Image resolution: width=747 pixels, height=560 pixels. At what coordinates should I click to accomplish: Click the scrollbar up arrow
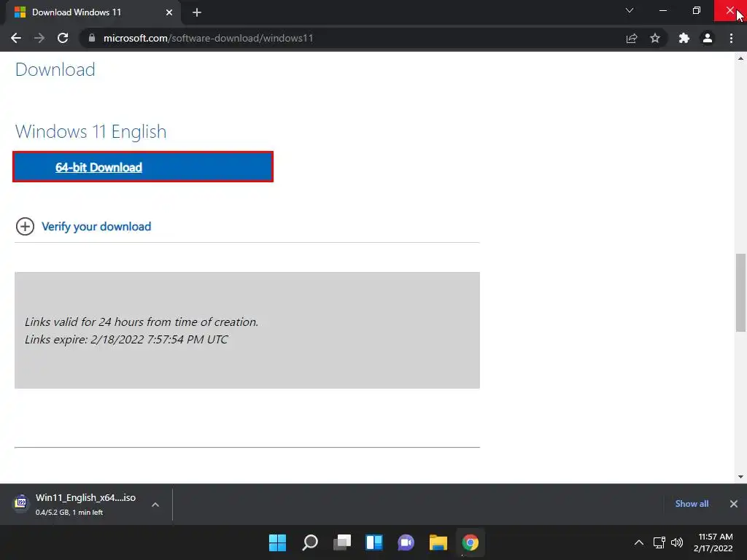pos(740,58)
